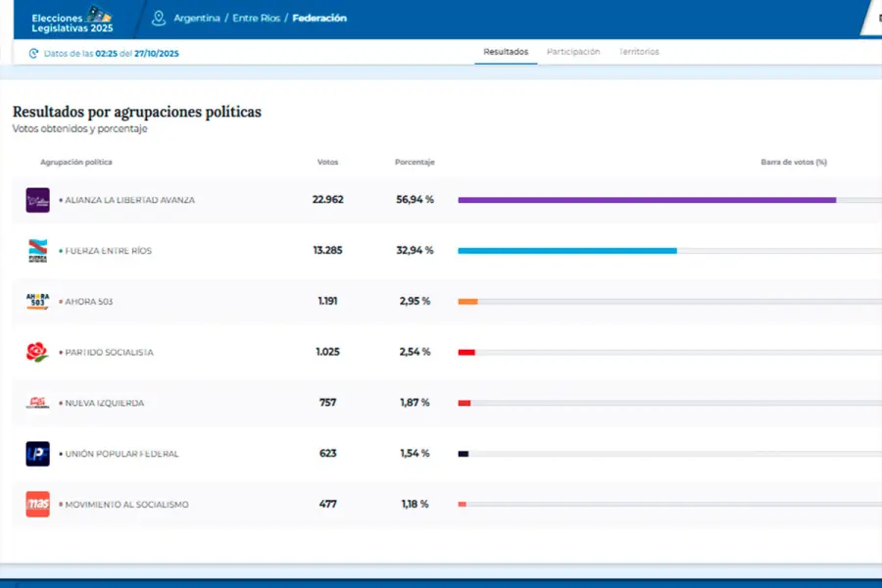
Task: Switch to the Resultados tab
Action: (x=506, y=52)
